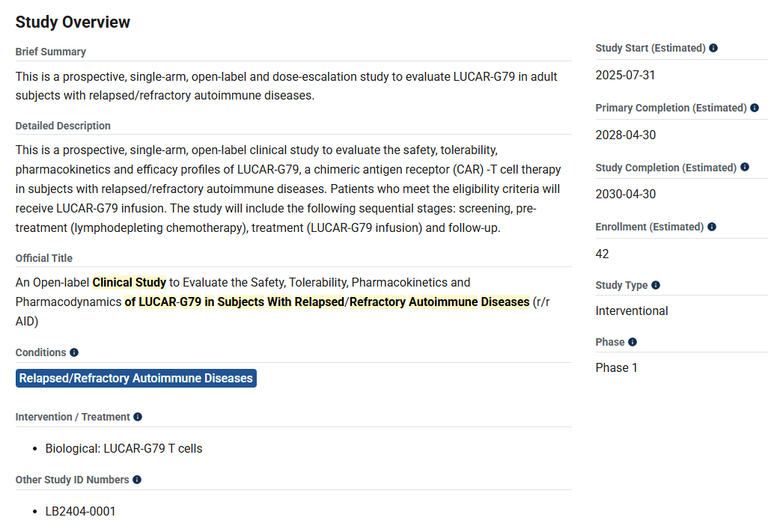The width and height of the screenshot is (774, 532).
Task: Click the Enrollment (Estimated) info icon
Action: [712, 227]
